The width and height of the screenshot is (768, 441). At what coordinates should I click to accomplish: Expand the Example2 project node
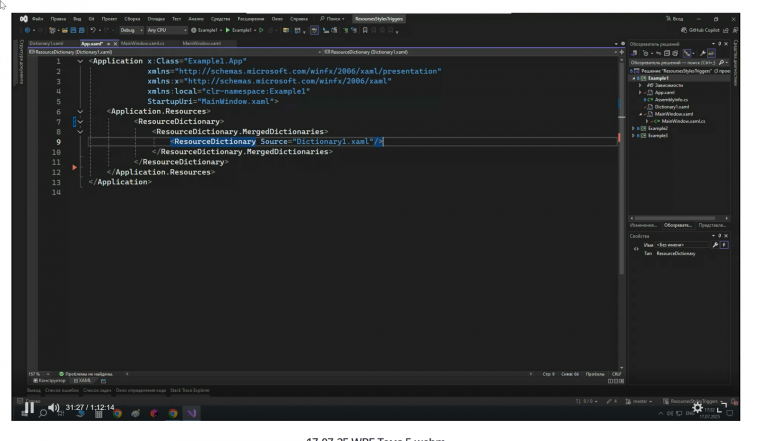[633, 128]
